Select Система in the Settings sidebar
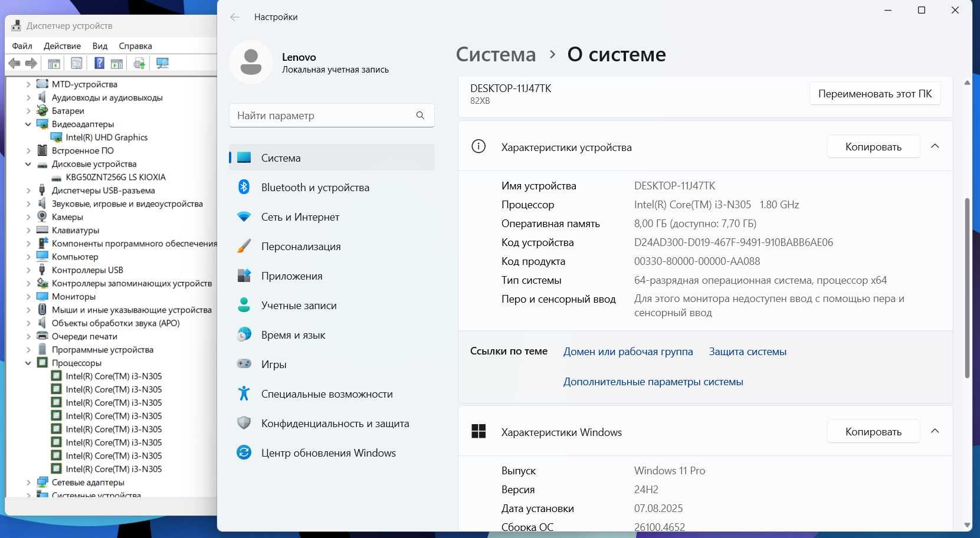 pyautogui.click(x=332, y=158)
